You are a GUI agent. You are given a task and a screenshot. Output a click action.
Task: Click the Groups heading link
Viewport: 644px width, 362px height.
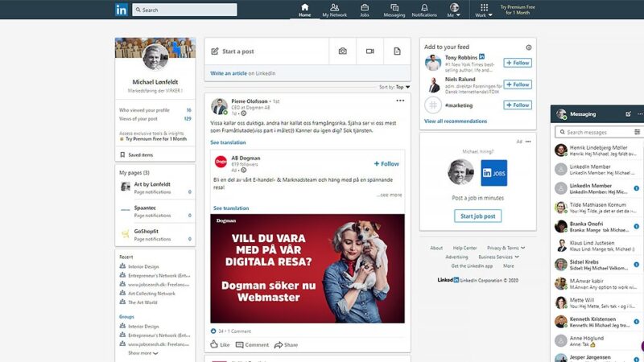tap(126, 317)
